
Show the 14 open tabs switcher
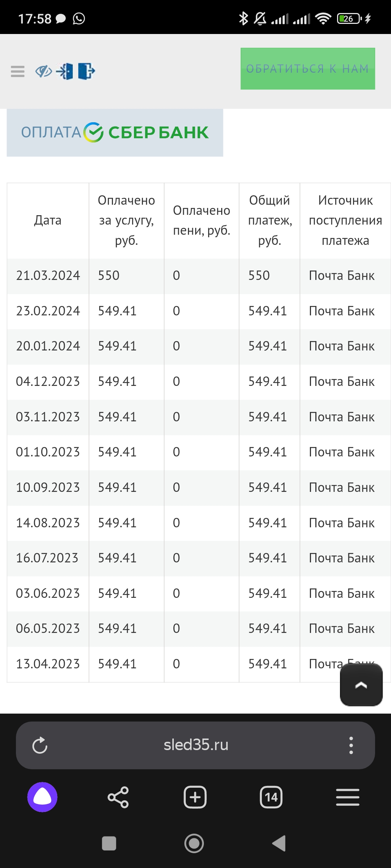click(271, 797)
